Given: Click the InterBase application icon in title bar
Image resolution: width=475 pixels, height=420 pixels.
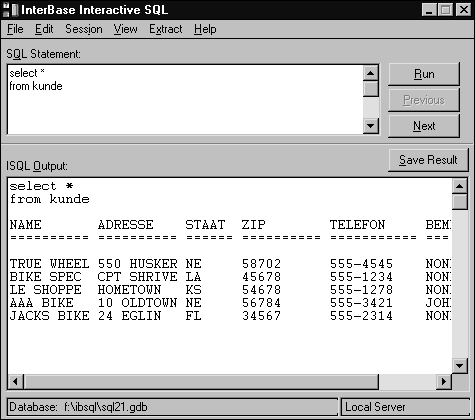Looking at the screenshot, I should 10,10.
